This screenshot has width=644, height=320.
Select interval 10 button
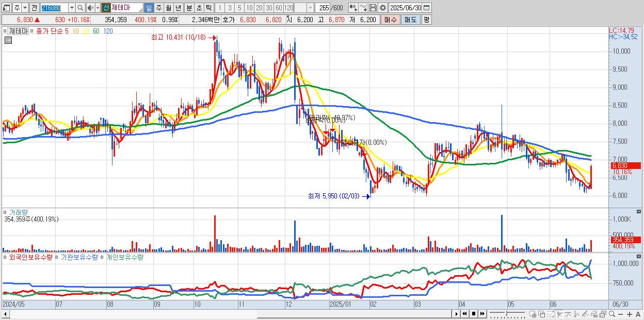(249, 8)
